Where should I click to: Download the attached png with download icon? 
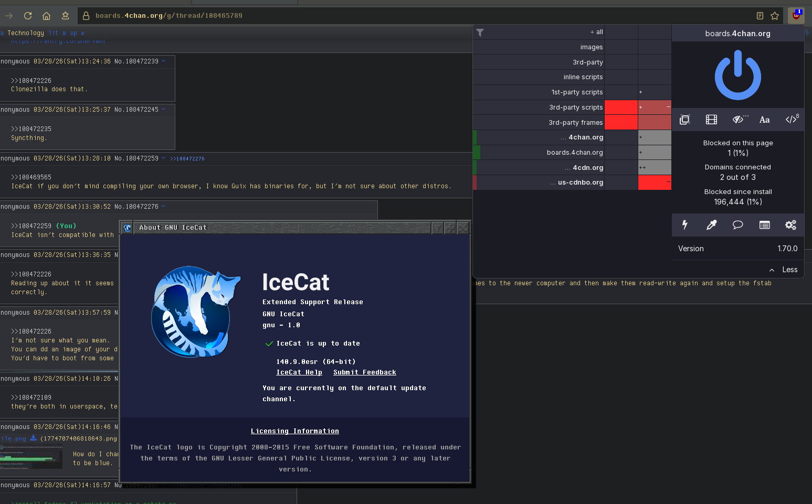(x=33, y=438)
